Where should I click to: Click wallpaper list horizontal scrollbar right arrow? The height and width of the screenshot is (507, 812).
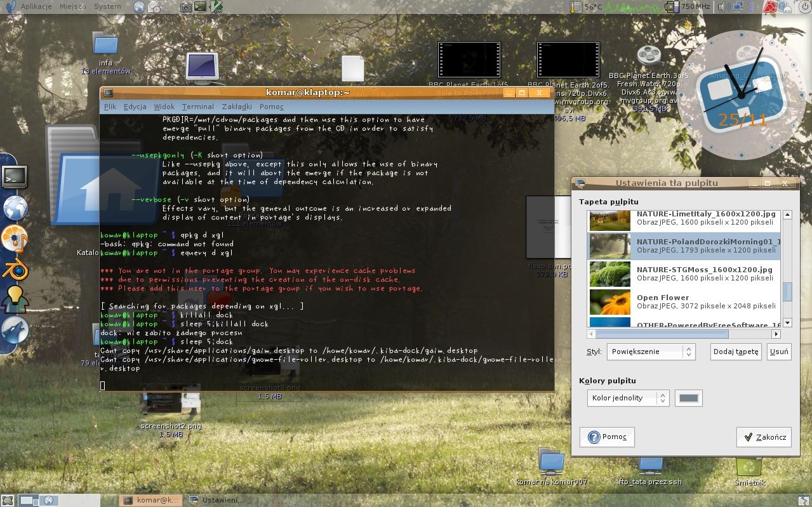(x=776, y=334)
